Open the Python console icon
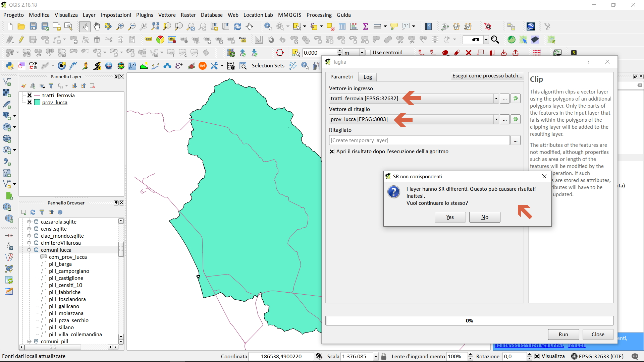644x362 pixels. 9,66
